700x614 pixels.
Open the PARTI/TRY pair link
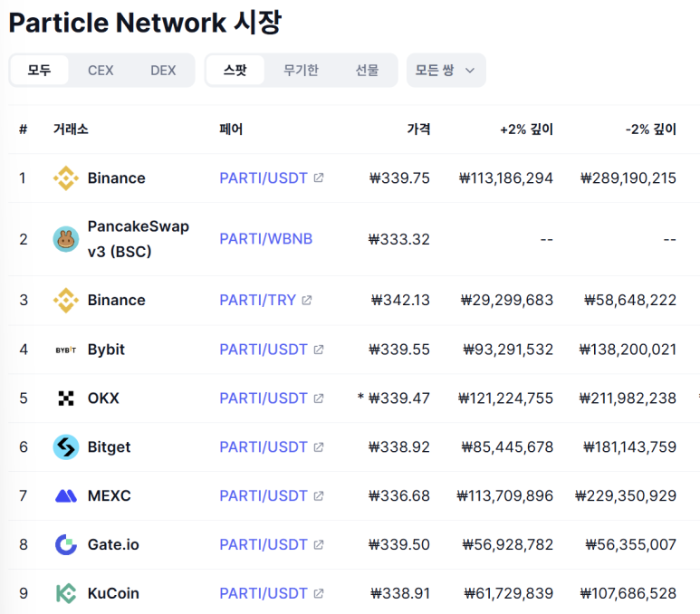point(257,300)
